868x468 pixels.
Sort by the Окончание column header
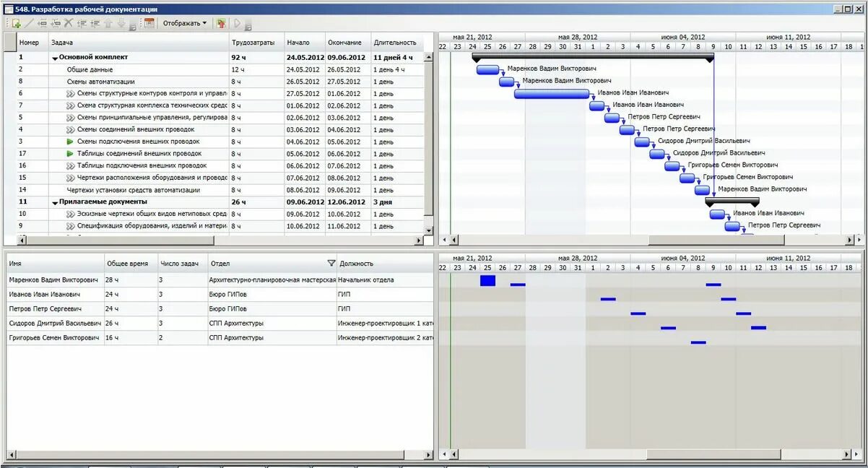pyautogui.click(x=347, y=43)
